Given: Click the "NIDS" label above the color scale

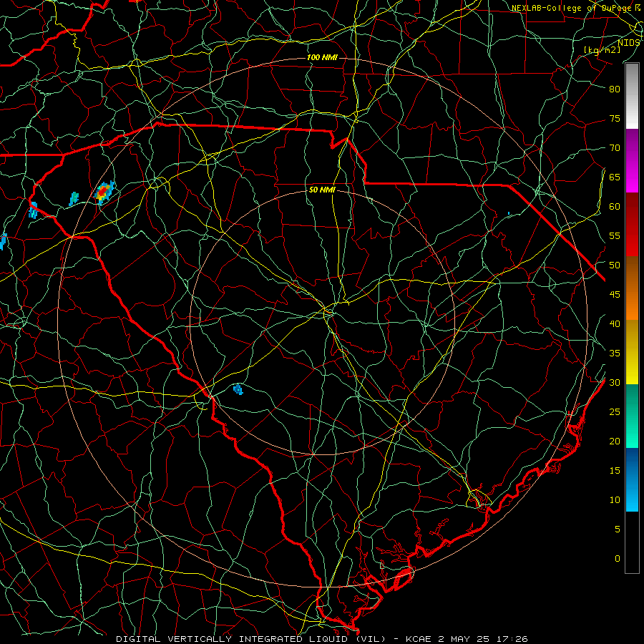Looking at the screenshot, I should [x=628, y=43].
